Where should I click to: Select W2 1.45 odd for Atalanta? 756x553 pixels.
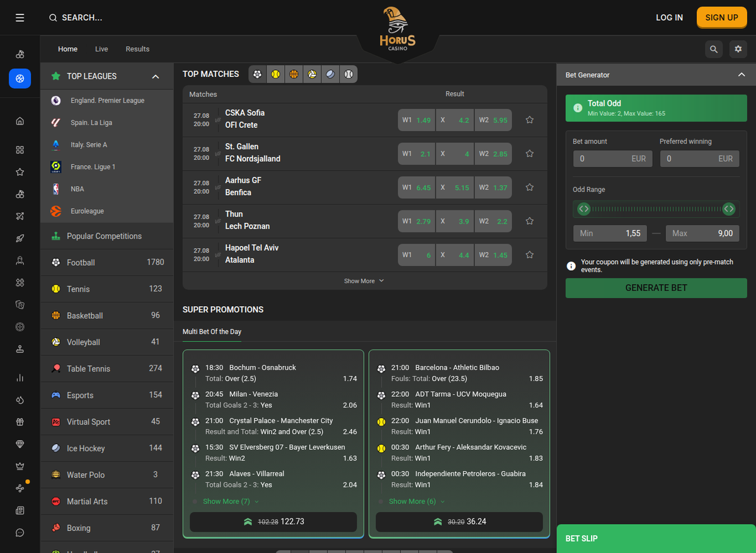click(x=493, y=255)
